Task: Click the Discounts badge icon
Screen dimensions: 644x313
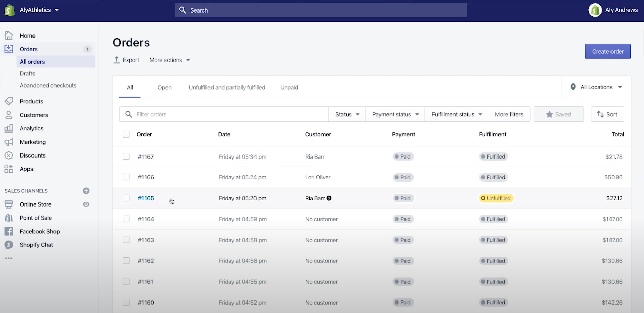Action: (9, 155)
